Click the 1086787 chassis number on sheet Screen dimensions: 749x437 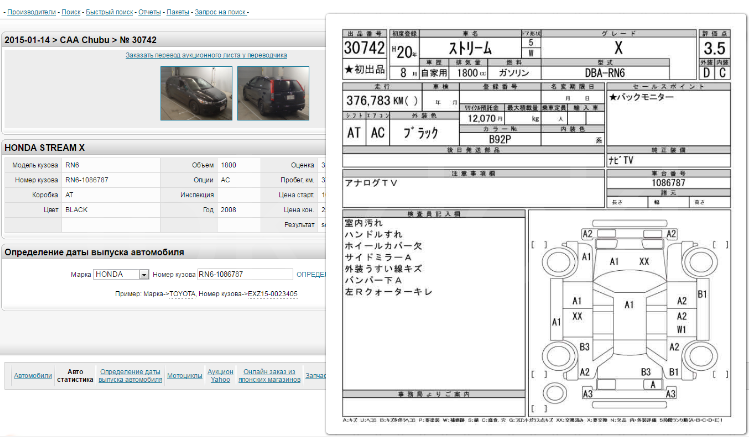[668, 183]
